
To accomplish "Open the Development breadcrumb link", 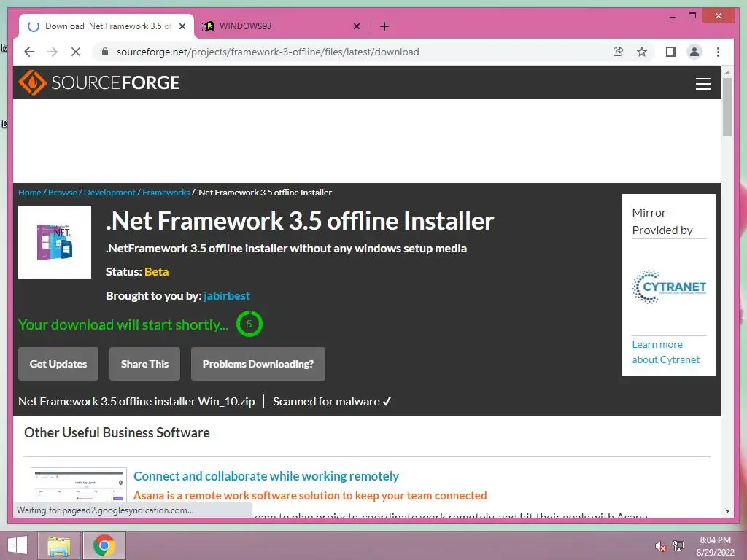I will click(109, 192).
